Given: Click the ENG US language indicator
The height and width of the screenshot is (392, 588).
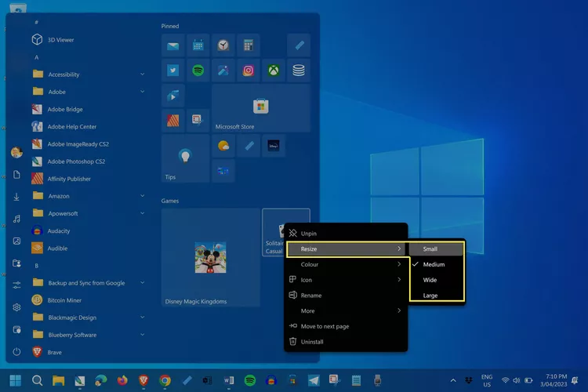Looking at the screenshot, I should (x=487, y=381).
